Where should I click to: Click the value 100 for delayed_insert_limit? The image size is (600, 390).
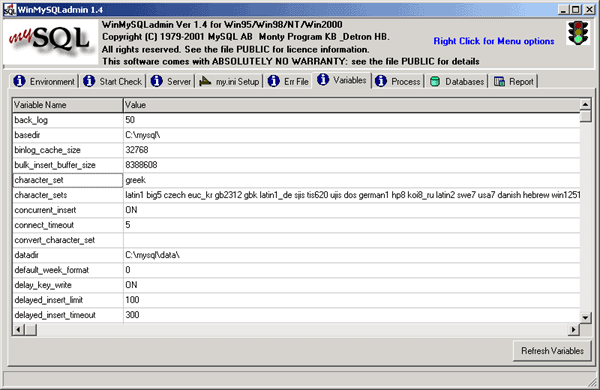pos(132,300)
